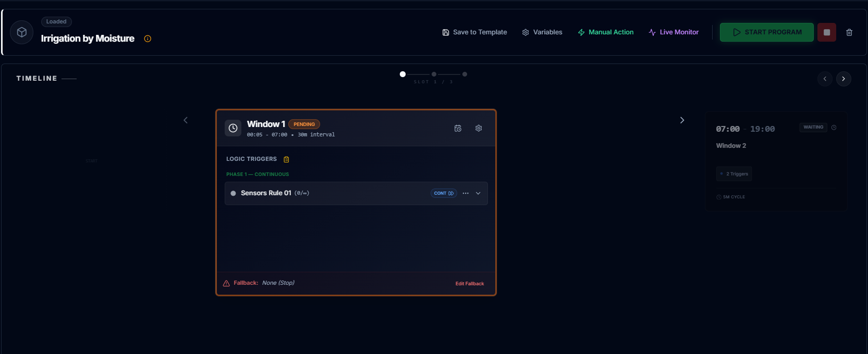This screenshot has width=868, height=354.
Task: Click the 00:05 - 07:00 30m interval text
Action: (x=291, y=135)
